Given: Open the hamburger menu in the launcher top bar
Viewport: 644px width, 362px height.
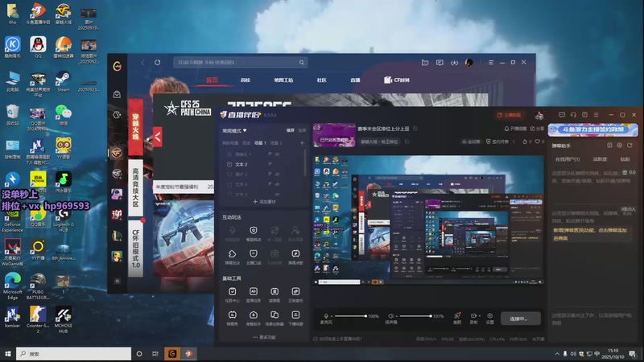Looking at the screenshot, I should pos(491,63).
